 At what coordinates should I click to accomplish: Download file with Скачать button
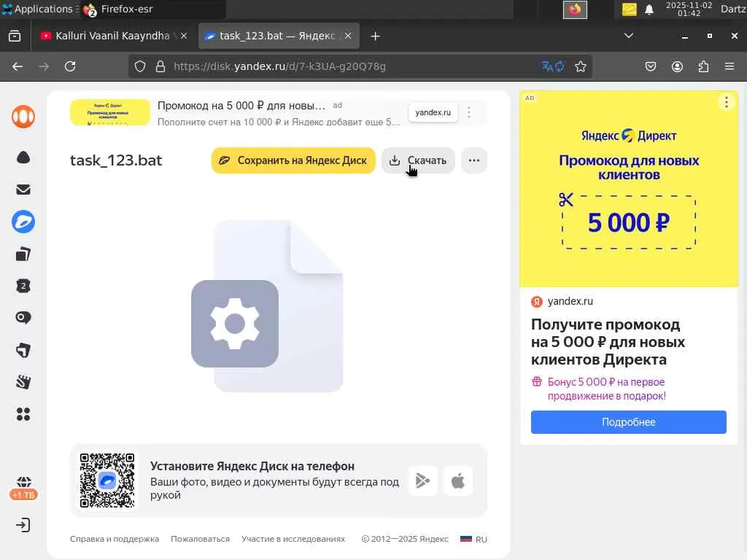pos(418,160)
